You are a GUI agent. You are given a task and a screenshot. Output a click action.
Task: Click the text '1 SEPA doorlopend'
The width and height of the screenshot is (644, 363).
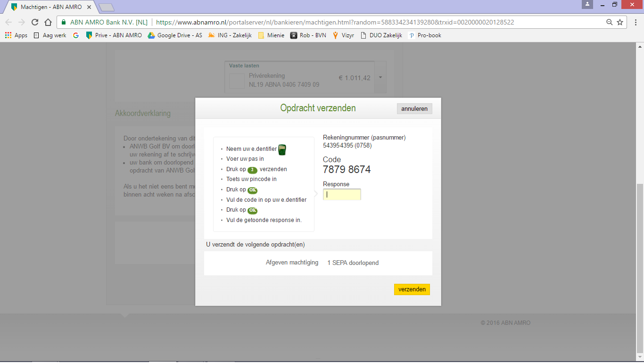click(x=353, y=263)
